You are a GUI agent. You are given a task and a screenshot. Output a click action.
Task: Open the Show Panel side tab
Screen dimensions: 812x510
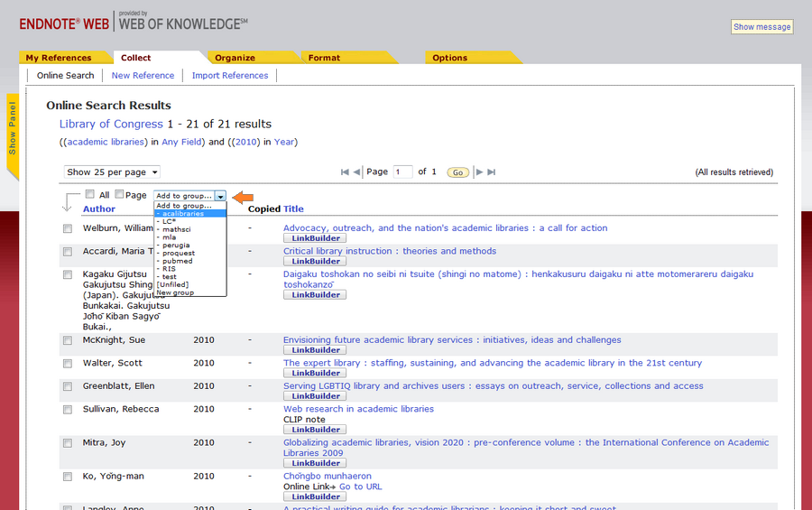point(13,127)
